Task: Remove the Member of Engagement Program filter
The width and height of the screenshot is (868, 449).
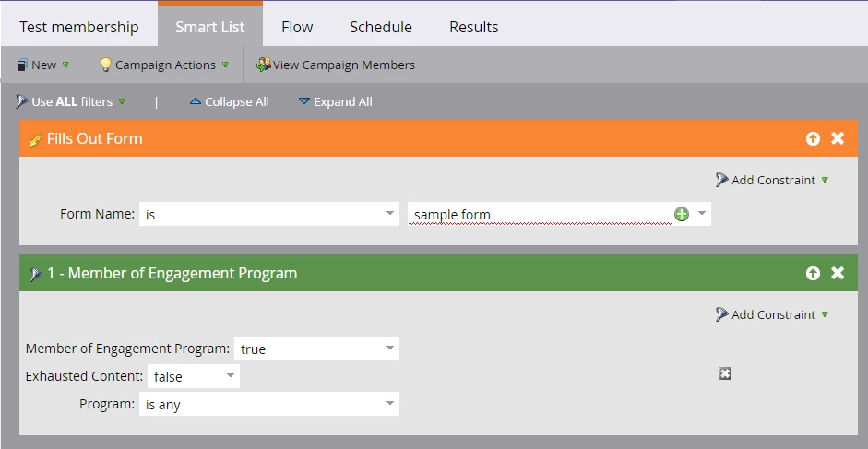Action: coord(838,273)
